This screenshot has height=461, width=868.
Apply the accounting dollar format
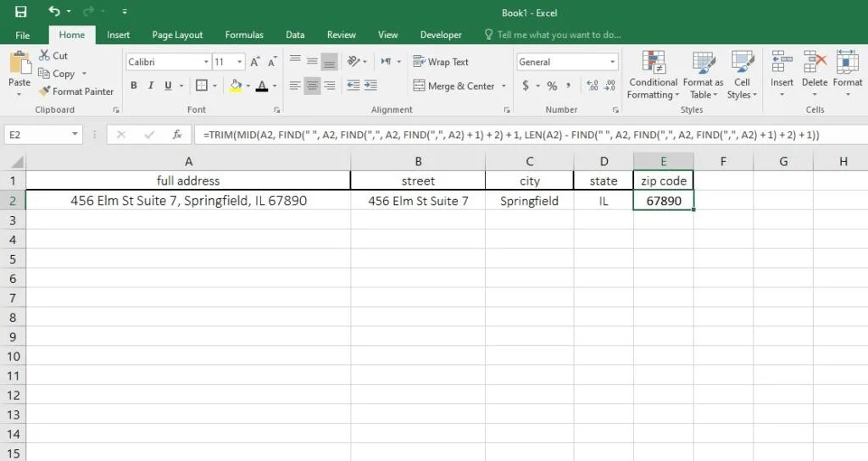(526, 86)
